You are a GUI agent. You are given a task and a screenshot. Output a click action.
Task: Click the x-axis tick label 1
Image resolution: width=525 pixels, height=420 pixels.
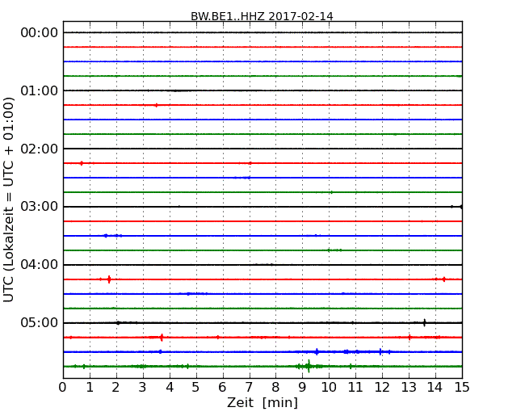[90, 387]
